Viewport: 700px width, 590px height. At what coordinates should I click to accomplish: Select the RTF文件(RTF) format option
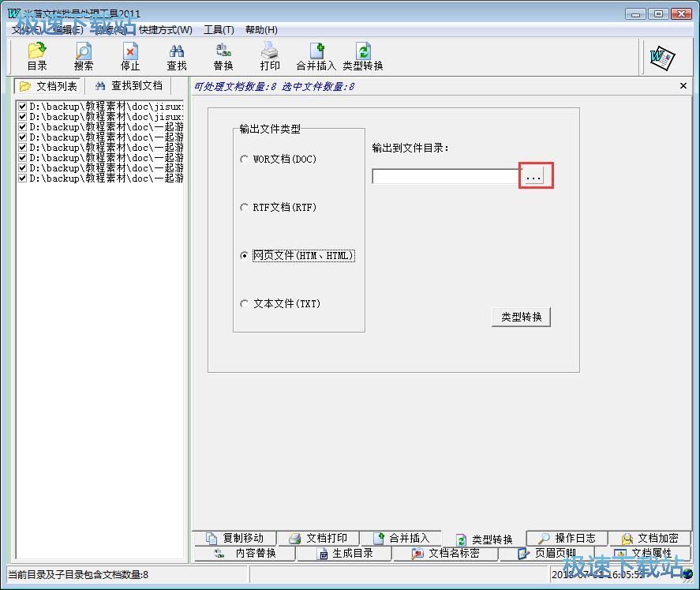pyautogui.click(x=245, y=207)
